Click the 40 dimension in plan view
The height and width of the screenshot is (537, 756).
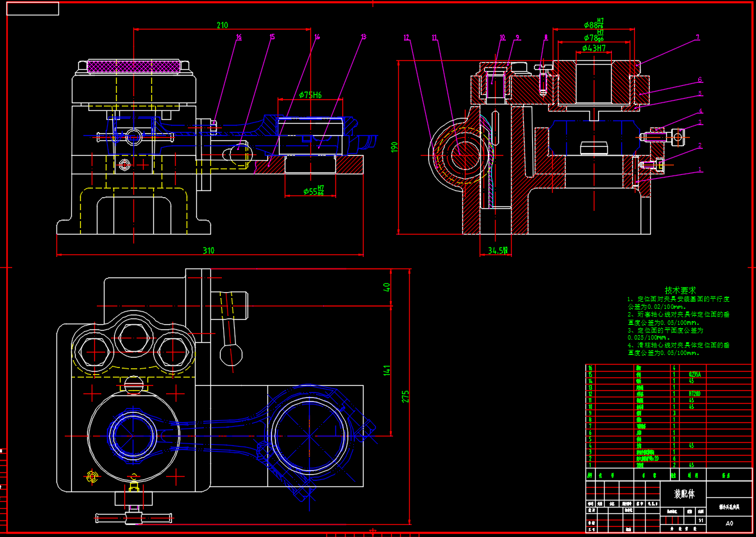386,287
